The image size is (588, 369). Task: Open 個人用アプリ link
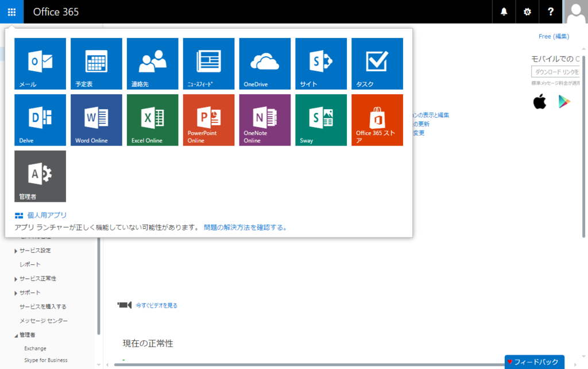[x=47, y=215]
